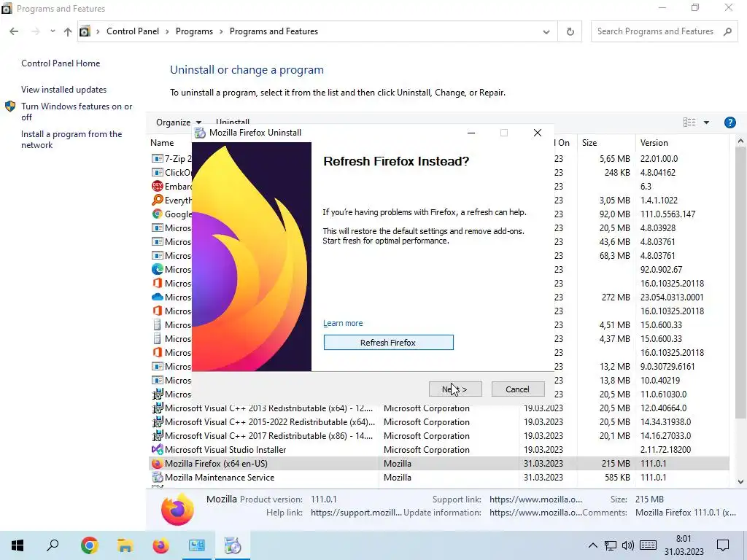The image size is (747, 560).
Task: Sort the list by Version column
Action: 654,143
